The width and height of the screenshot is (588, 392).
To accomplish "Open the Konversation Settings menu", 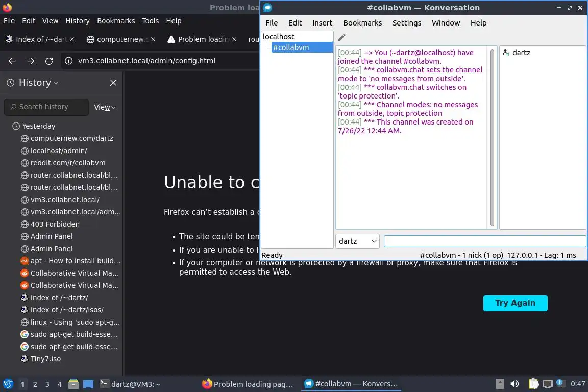I will coord(406,23).
